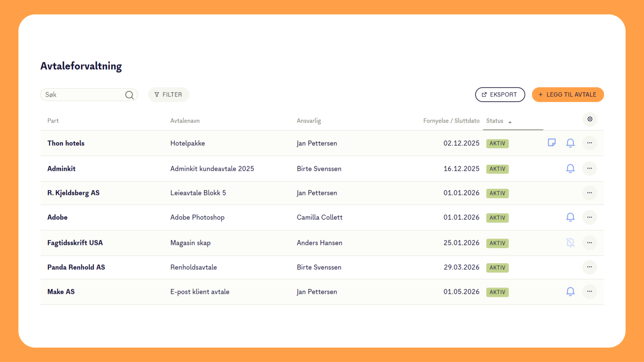Enable muted bell for Fagtidsskrift USA
Image resolution: width=644 pixels, height=362 pixels.
(570, 243)
